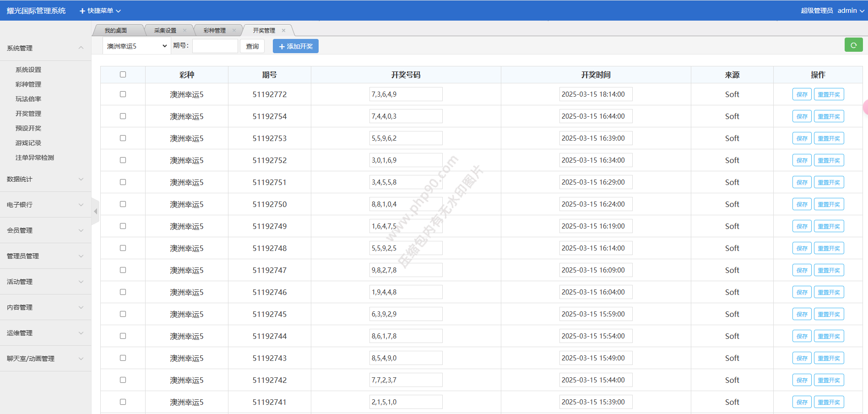The height and width of the screenshot is (414, 868).
Task: Open the 快捷菜单 quick menu
Action: click(x=100, y=11)
